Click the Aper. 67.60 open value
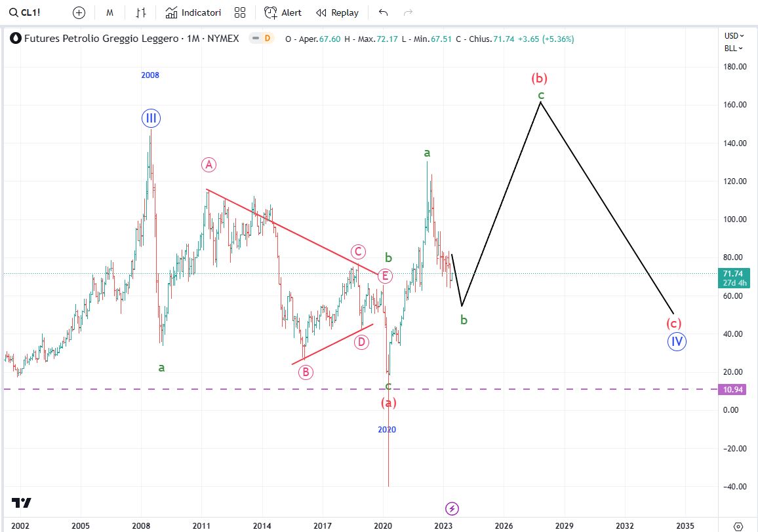The width and height of the screenshot is (758, 532). coord(313,39)
